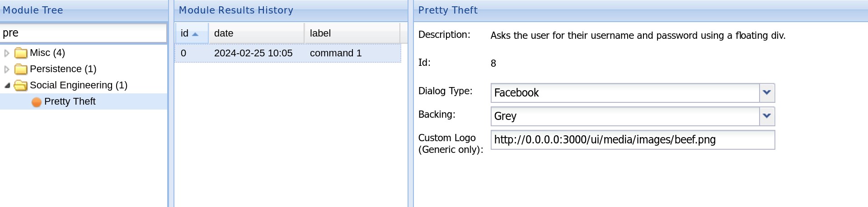Expand the Misc tree folder
This screenshot has height=207, width=868.
[x=7, y=53]
